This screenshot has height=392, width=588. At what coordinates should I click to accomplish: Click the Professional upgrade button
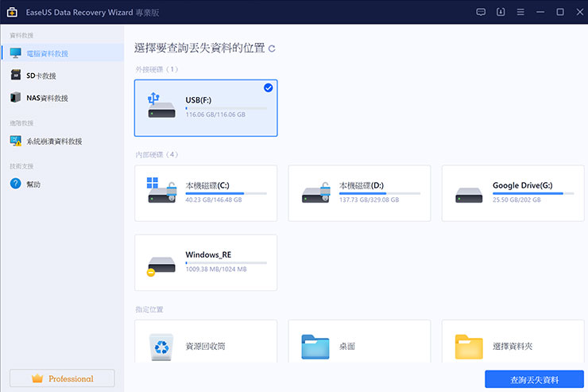pos(62,378)
